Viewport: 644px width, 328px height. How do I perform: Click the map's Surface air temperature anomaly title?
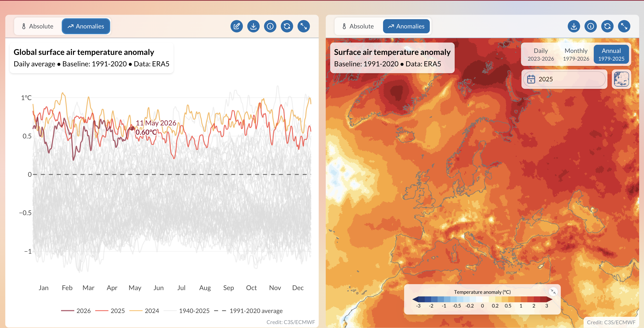[392, 52]
